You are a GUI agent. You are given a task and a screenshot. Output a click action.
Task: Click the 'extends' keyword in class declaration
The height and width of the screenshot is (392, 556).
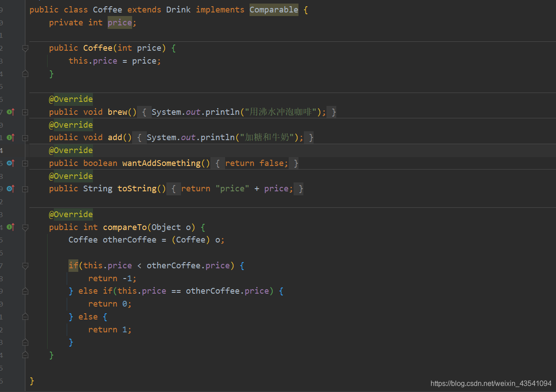(144, 10)
